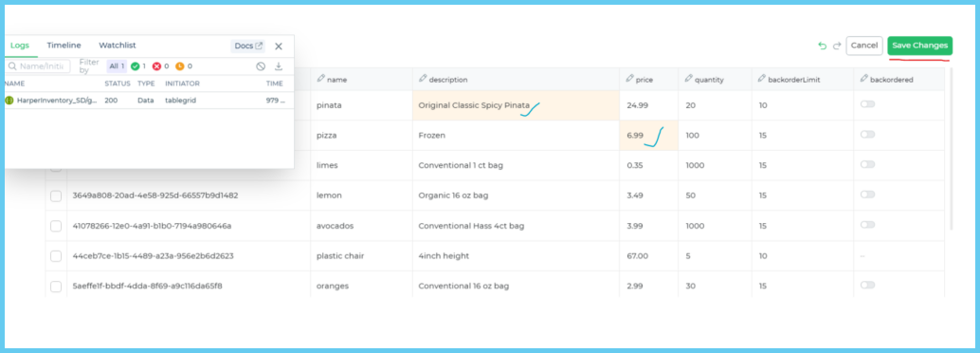
Task: Check the checkbox for lemon row
Action: coord(56,195)
